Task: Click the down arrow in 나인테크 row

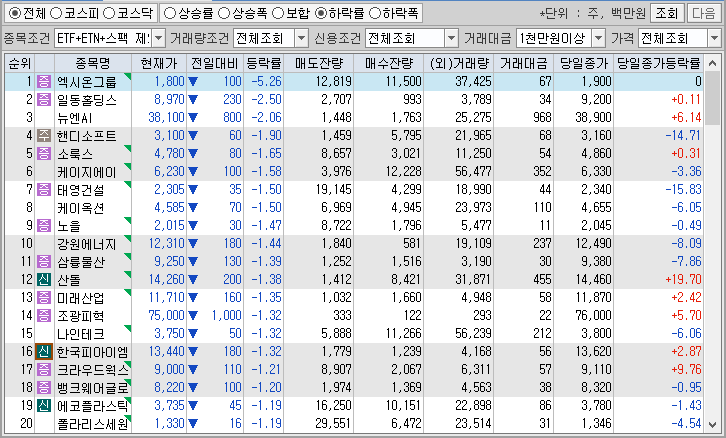Action: 193,334
